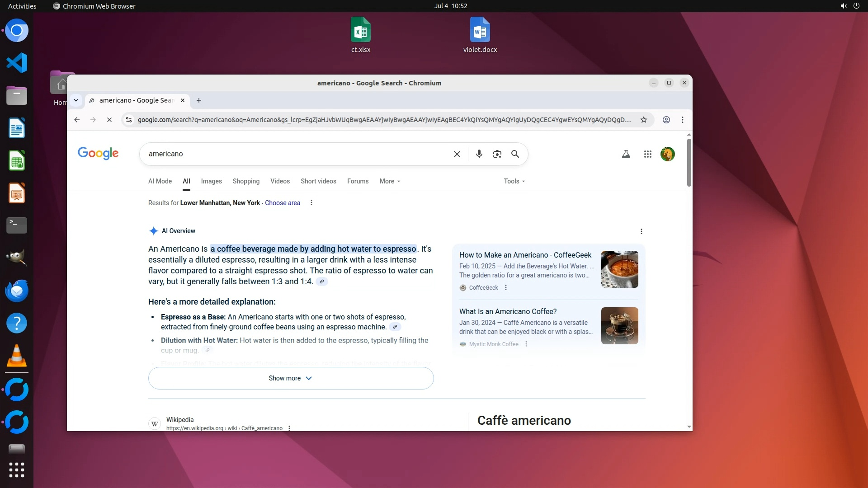Viewport: 868px width, 488px height.
Task: Stop page loading with X button
Action: [109, 120]
